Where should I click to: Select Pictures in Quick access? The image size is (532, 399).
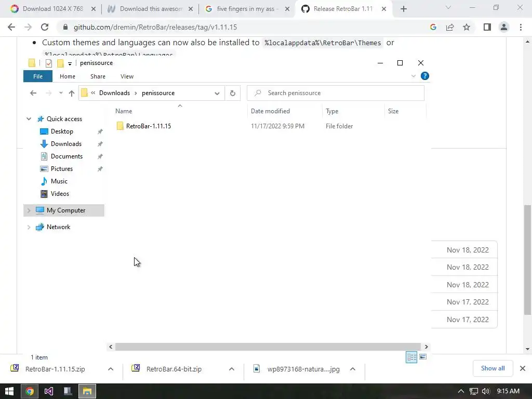61,169
